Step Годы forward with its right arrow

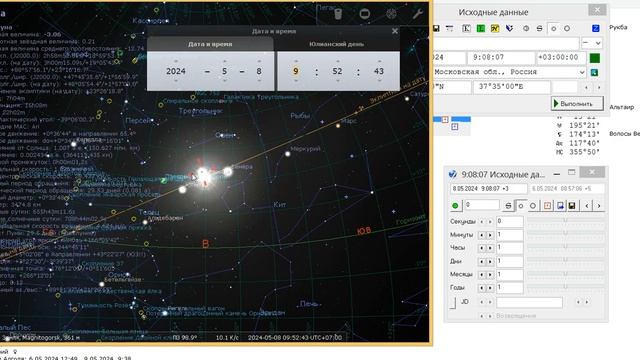point(490,288)
